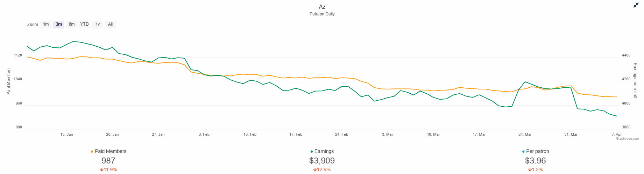Click the red 12.9% earnings decrease indicator

[322, 169]
